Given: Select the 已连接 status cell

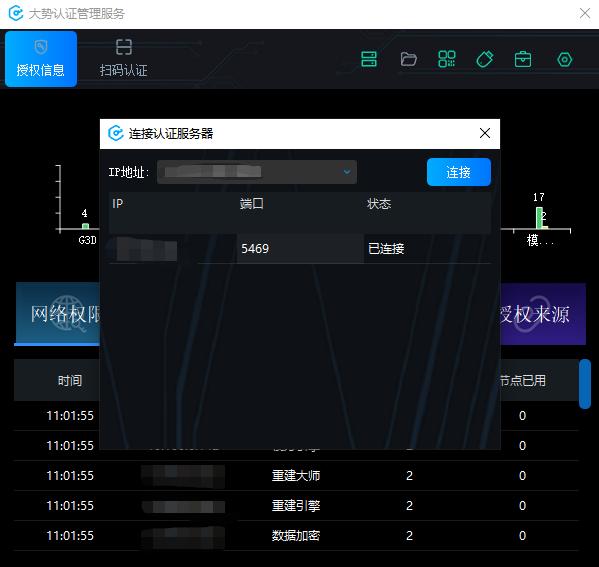Looking at the screenshot, I should (x=427, y=249).
